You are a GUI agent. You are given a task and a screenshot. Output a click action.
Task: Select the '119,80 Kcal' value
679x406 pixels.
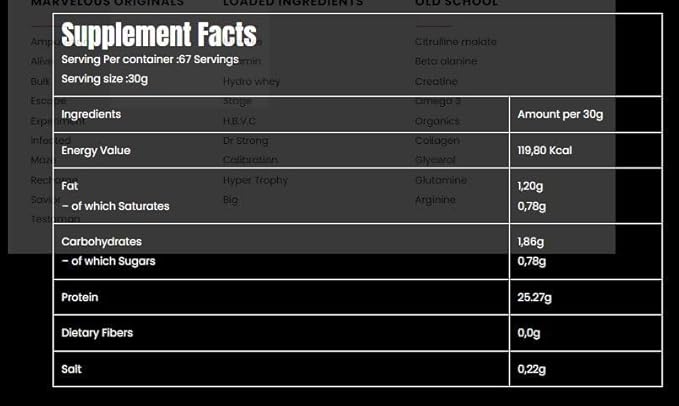pos(545,150)
